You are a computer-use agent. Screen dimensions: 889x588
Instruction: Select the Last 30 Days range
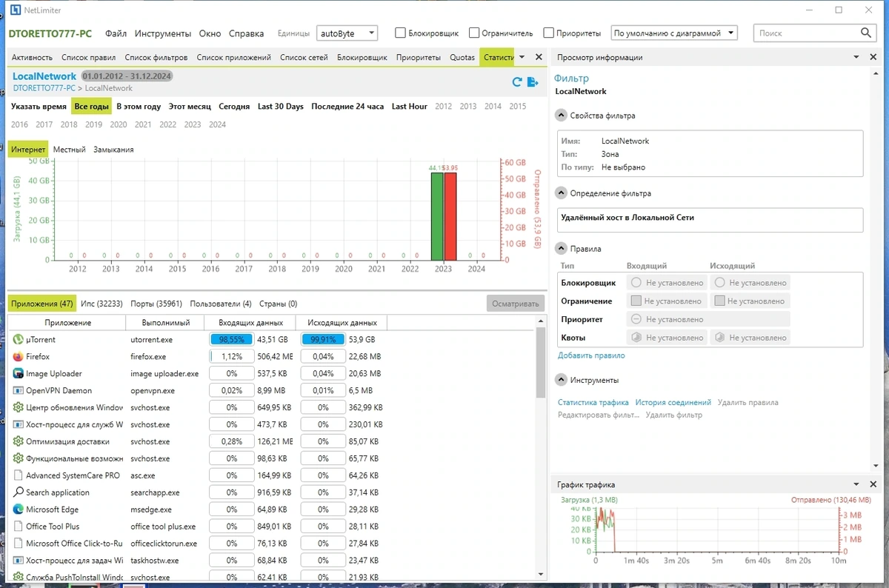pyautogui.click(x=281, y=107)
